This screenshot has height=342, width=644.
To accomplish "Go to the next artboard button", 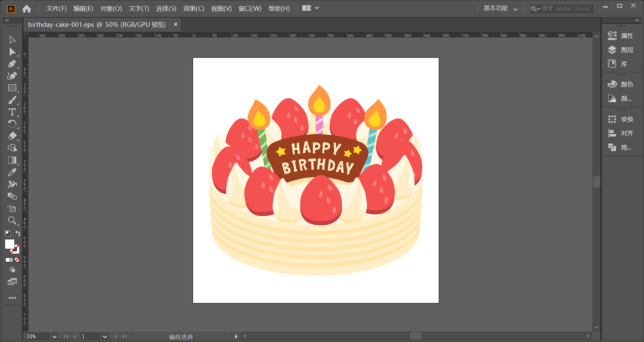I will pos(116,337).
